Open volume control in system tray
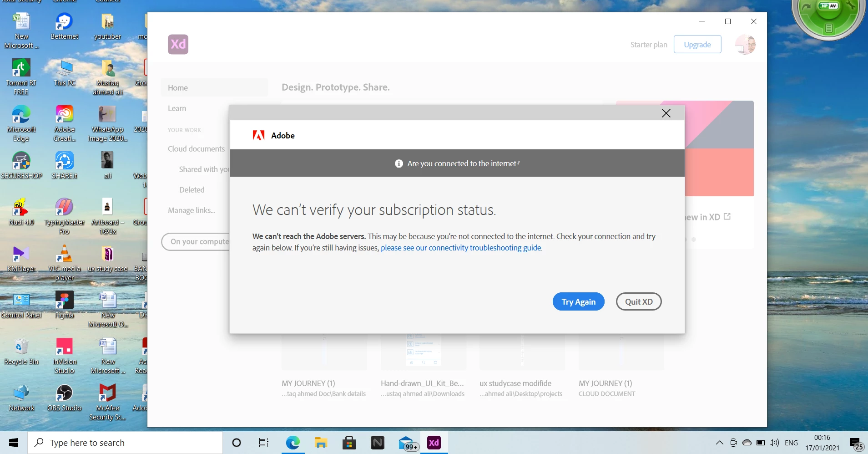This screenshot has width=868, height=454. pyautogui.click(x=774, y=443)
